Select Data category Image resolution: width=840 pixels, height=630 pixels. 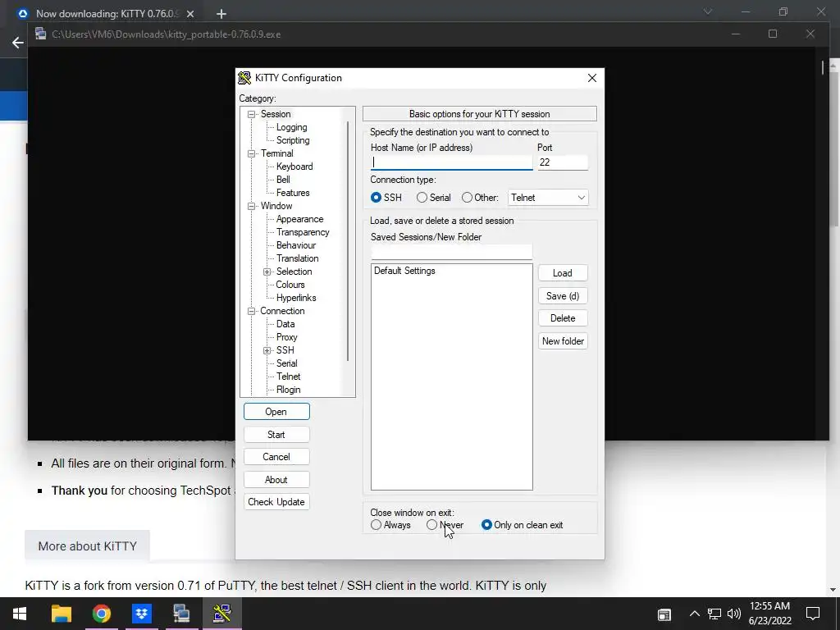(285, 324)
